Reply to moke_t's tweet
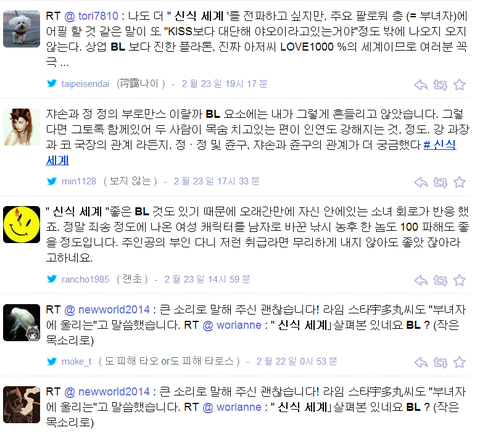The height and width of the screenshot is (438, 480). pos(421,362)
